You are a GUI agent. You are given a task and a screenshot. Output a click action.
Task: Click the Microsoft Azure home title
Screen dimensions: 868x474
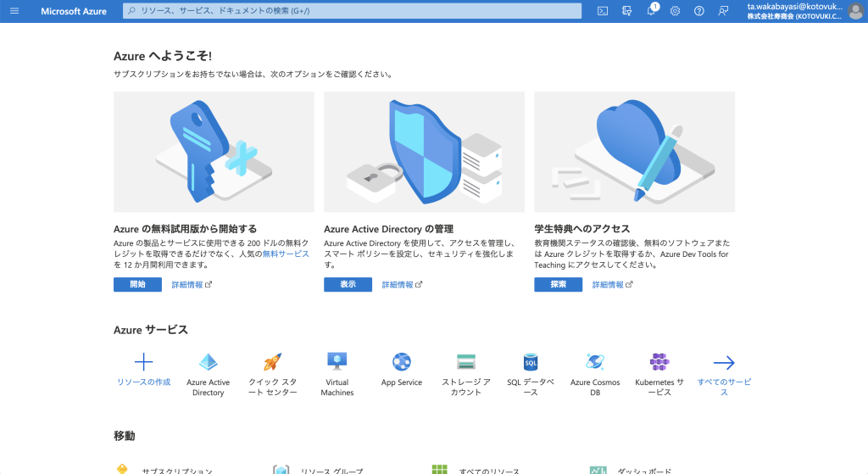click(x=74, y=11)
